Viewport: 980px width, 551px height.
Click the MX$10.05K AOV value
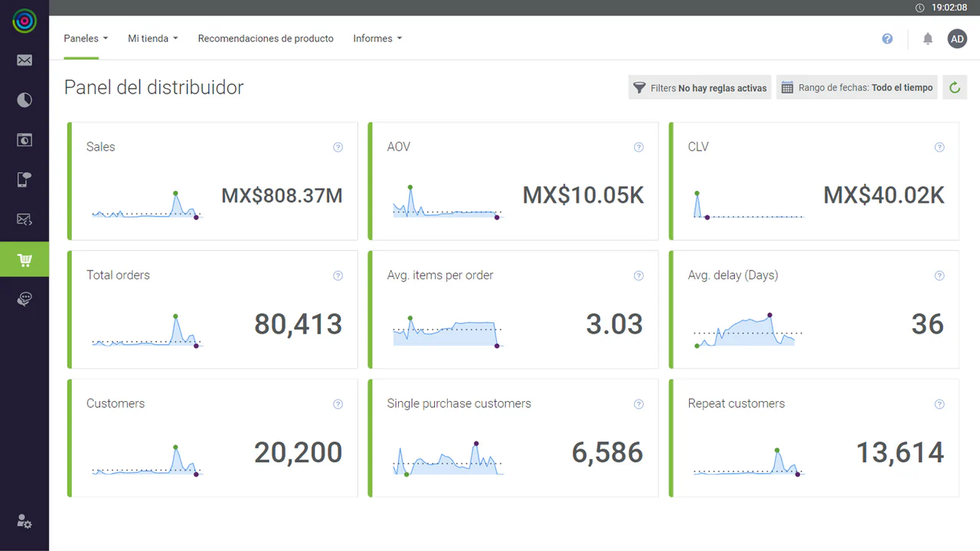pos(583,196)
